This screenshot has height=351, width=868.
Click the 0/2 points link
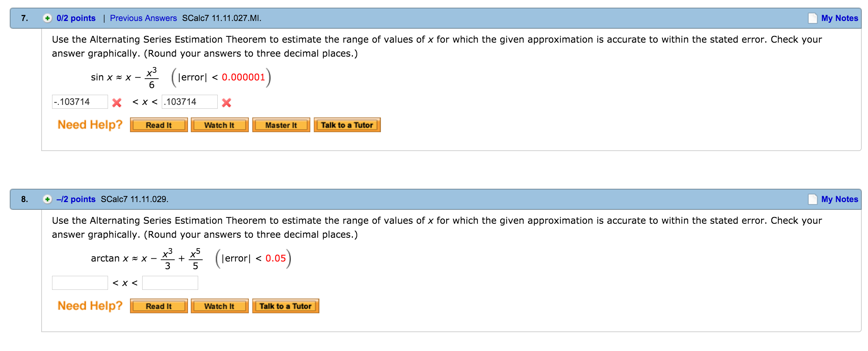pyautogui.click(x=76, y=18)
